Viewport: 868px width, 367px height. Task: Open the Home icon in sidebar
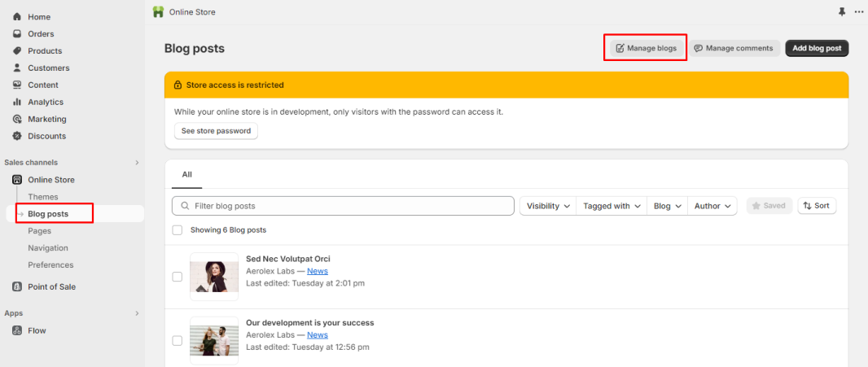pyautogui.click(x=16, y=16)
